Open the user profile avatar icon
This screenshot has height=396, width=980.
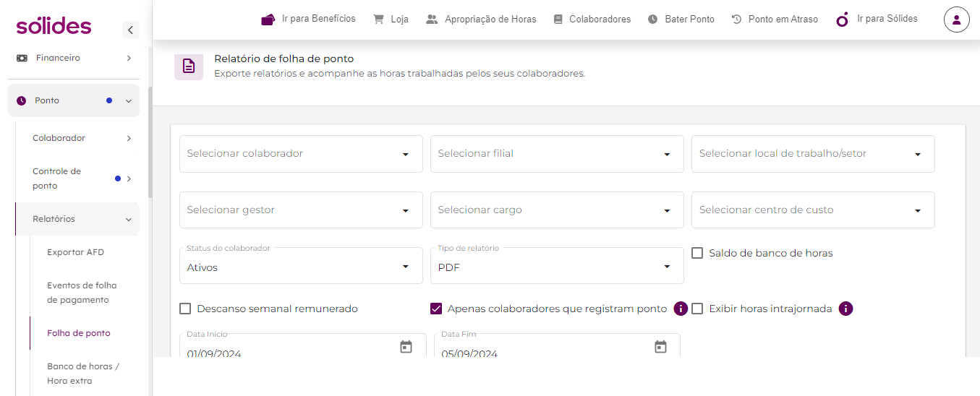(x=957, y=20)
